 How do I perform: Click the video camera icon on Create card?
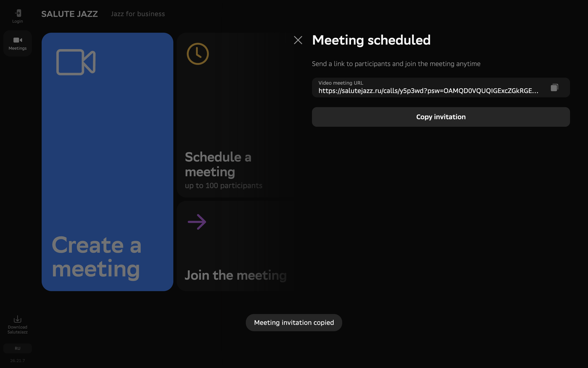[x=76, y=62]
